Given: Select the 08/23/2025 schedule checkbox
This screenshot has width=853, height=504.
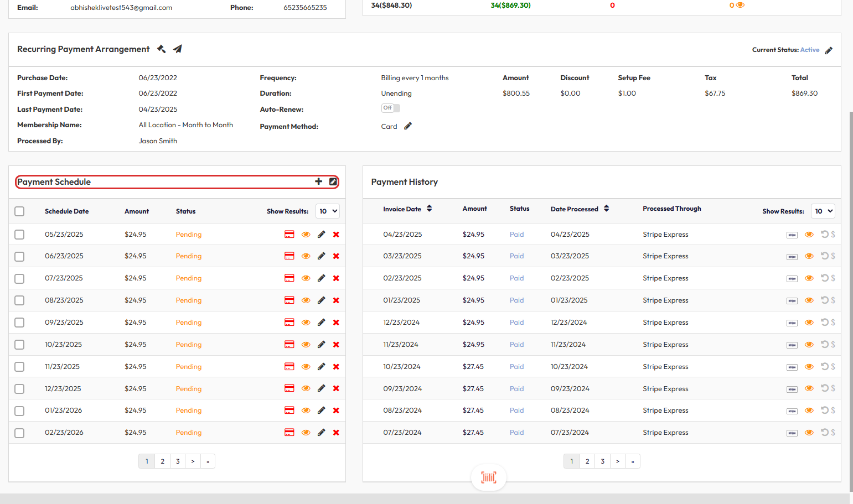Looking at the screenshot, I should (19, 300).
